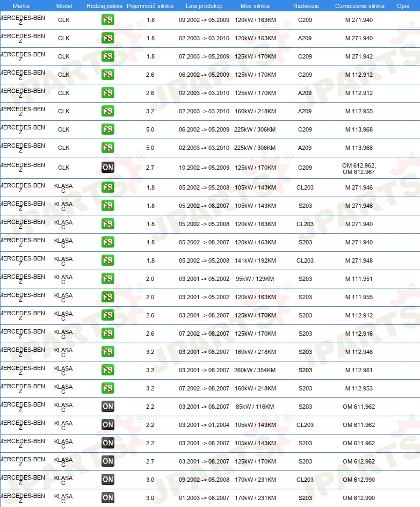Click engine code M 112.916
Image resolution: width=420 pixels, height=507 pixels.
click(359, 334)
